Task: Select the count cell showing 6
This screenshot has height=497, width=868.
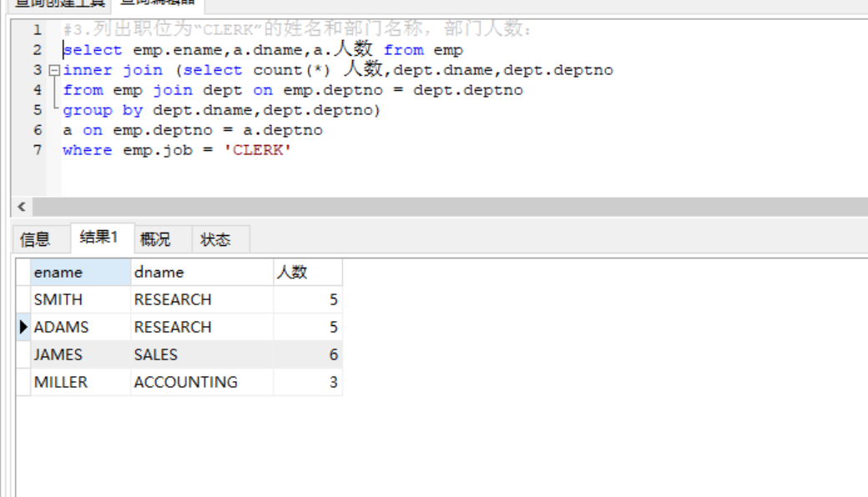Action: [307, 354]
